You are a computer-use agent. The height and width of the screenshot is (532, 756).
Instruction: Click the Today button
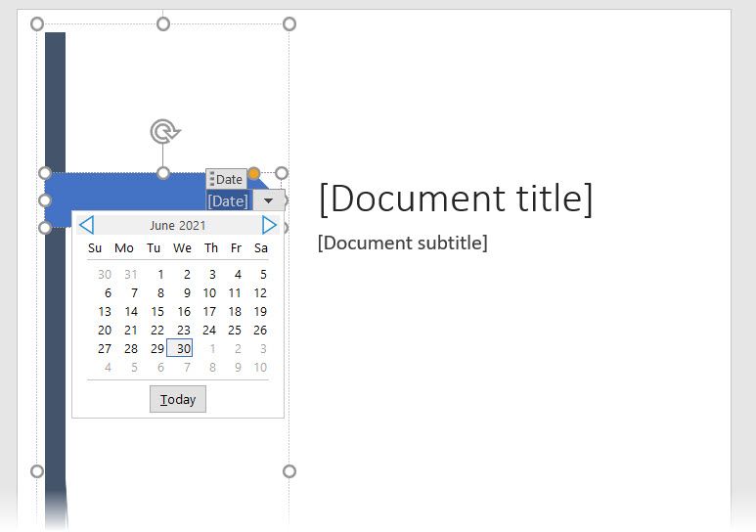tap(178, 399)
